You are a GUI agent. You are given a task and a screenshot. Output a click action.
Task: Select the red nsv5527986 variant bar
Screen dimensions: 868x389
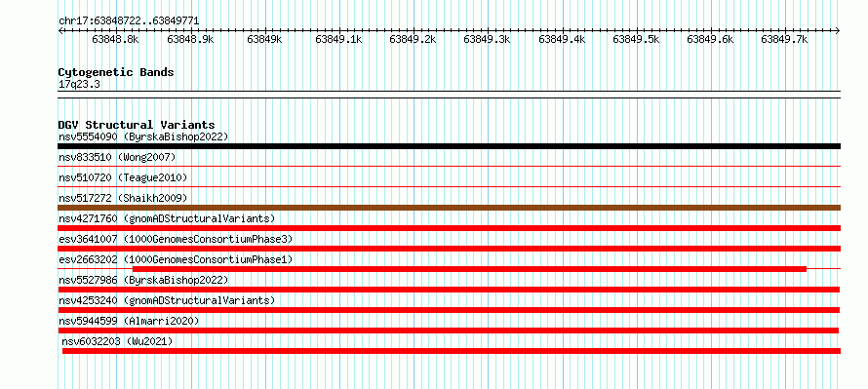click(x=449, y=290)
